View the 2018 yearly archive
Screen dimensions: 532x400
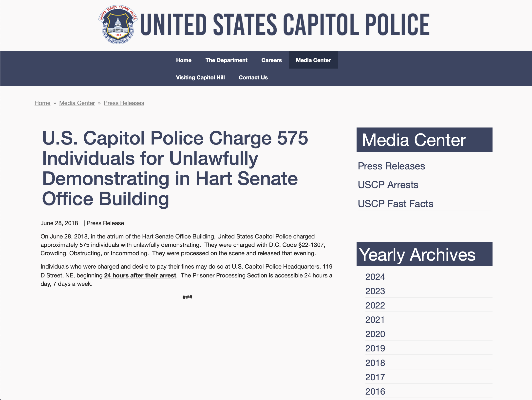pyautogui.click(x=375, y=363)
